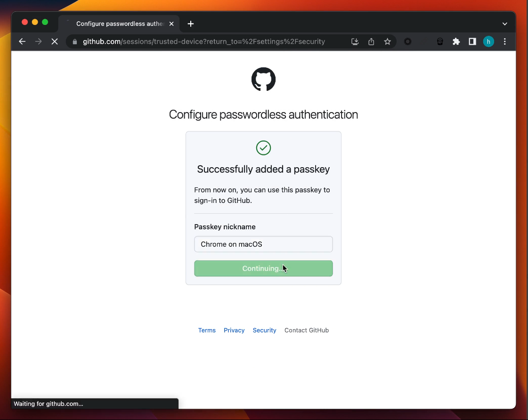528x420 pixels.
Task: Bookmark this tab with the star
Action: pos(387,41)
